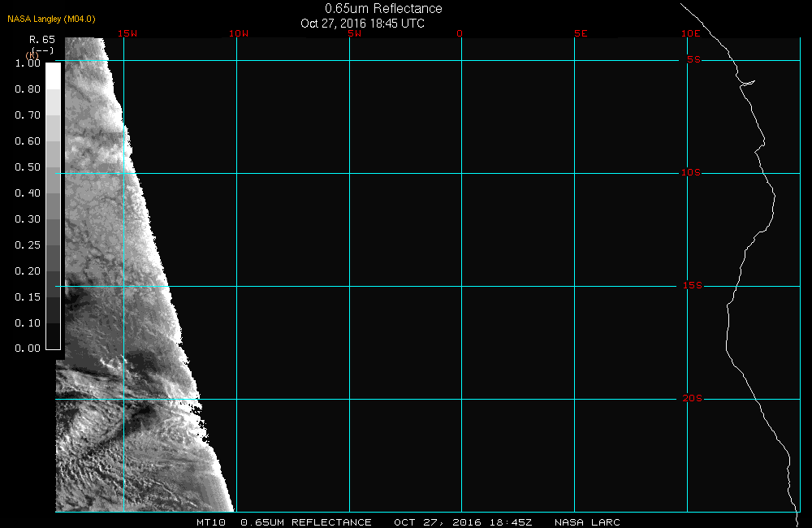Click the white 1.00 reflectance swatch

pyautogui.click(x=53, y=75)
